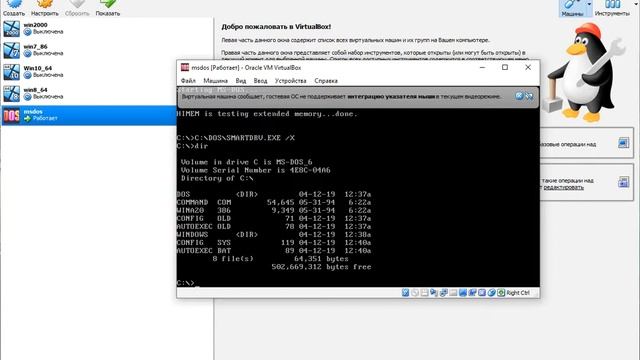Open the Инструменты global tools button
640x360 pixels.
pos(612,7)
